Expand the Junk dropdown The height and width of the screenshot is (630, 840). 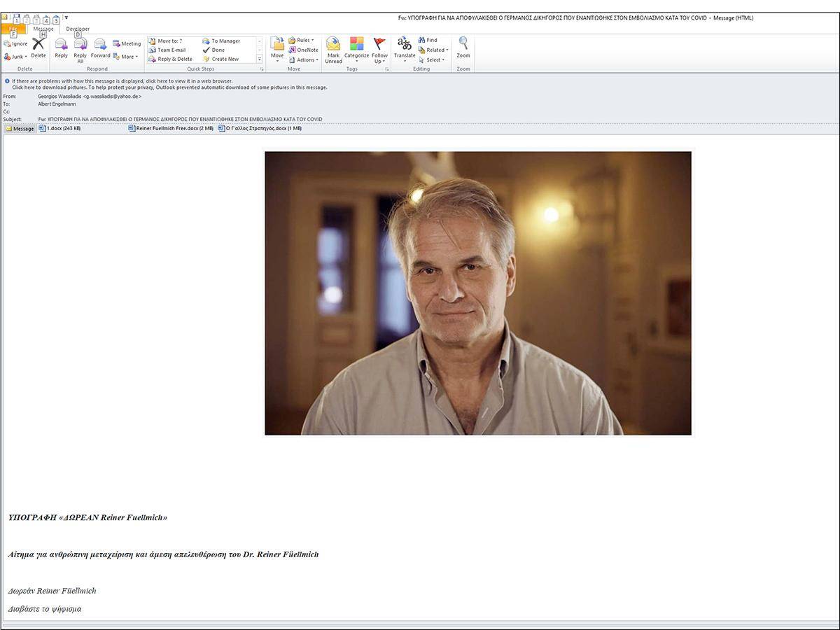click(15, 57)
